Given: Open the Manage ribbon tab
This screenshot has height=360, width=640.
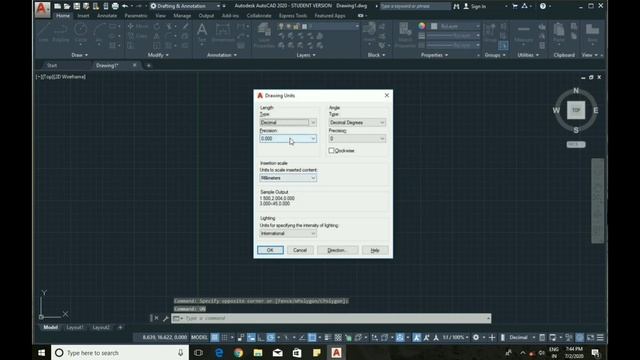Looking at the screenshot, I should coord(182,16).
